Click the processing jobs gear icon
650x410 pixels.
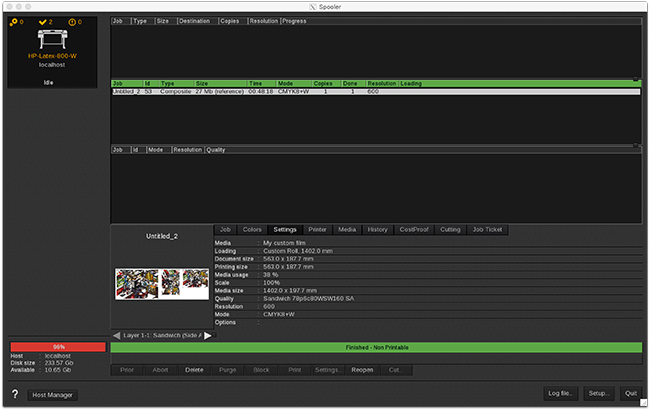click(13, 20)
